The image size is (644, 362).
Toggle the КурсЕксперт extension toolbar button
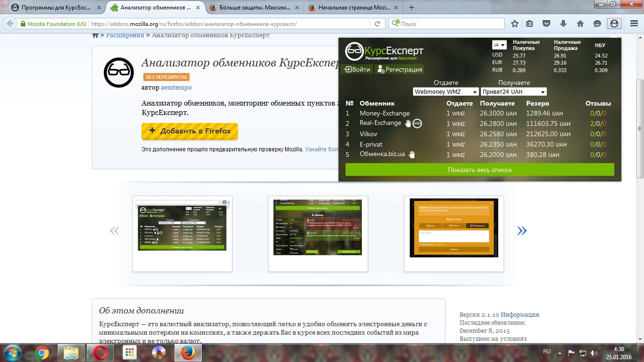point(614,24)
